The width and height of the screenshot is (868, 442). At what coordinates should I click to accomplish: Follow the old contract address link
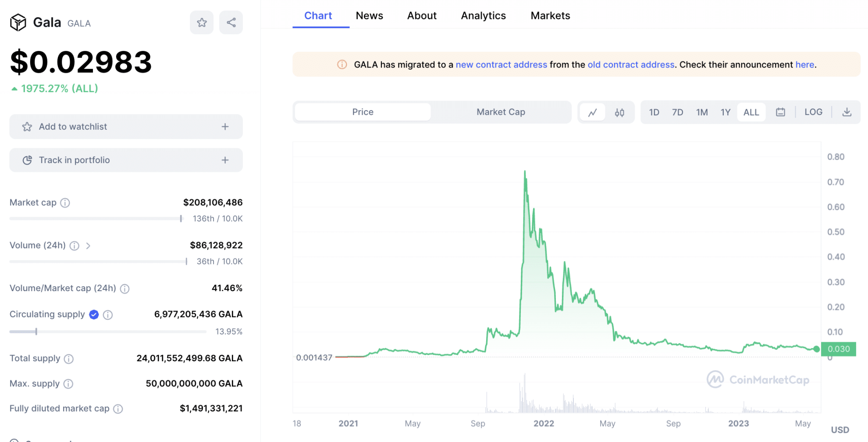click(x=630, y=64)
